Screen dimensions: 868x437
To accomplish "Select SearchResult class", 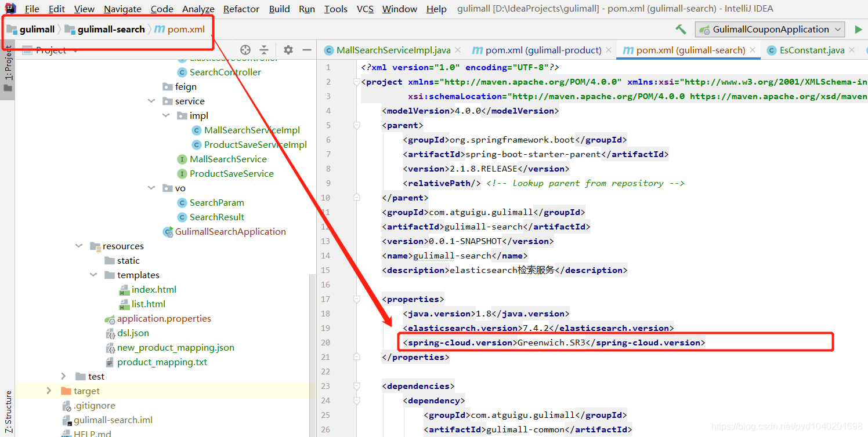I will [217, 217].
